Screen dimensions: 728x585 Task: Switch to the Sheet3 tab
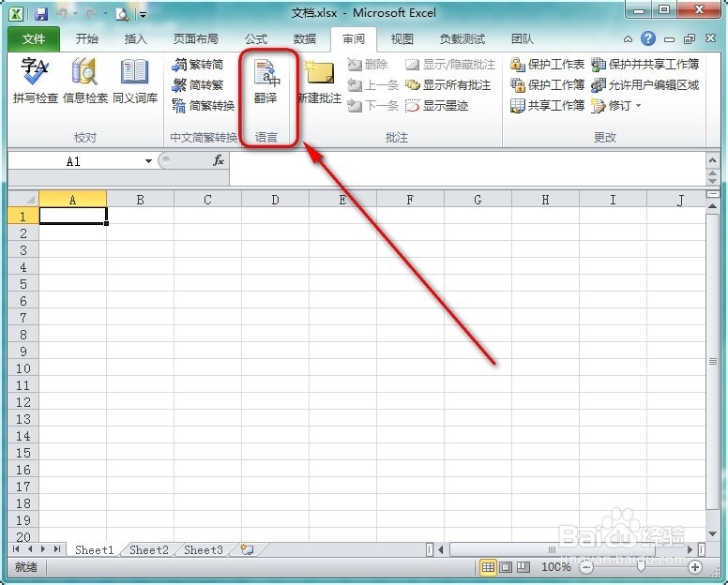point(204,550)
